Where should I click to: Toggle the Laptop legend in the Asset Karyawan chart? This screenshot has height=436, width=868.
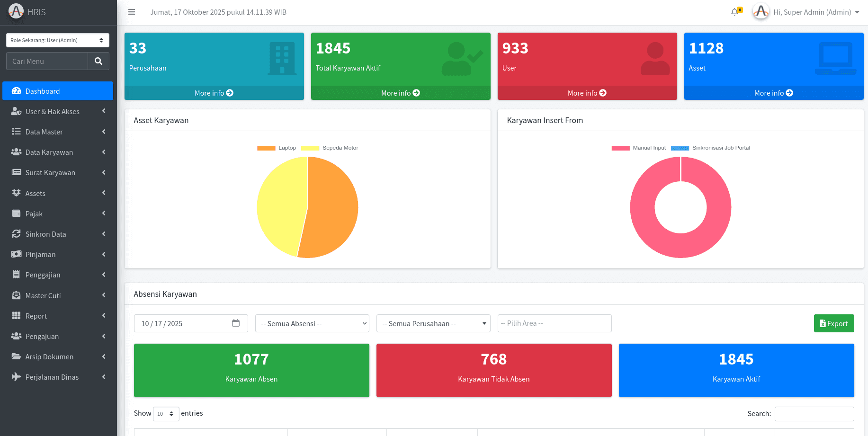pyautogui.click(x=277, y=148)
